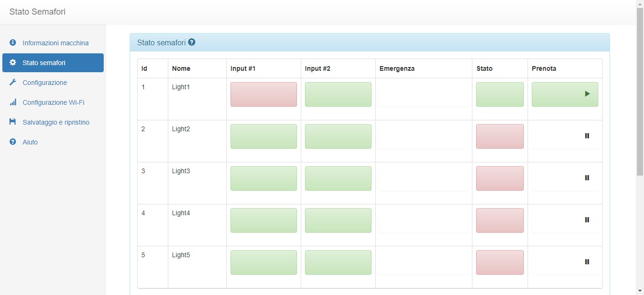Click the Stato Semafori title in header

[37, 12]
